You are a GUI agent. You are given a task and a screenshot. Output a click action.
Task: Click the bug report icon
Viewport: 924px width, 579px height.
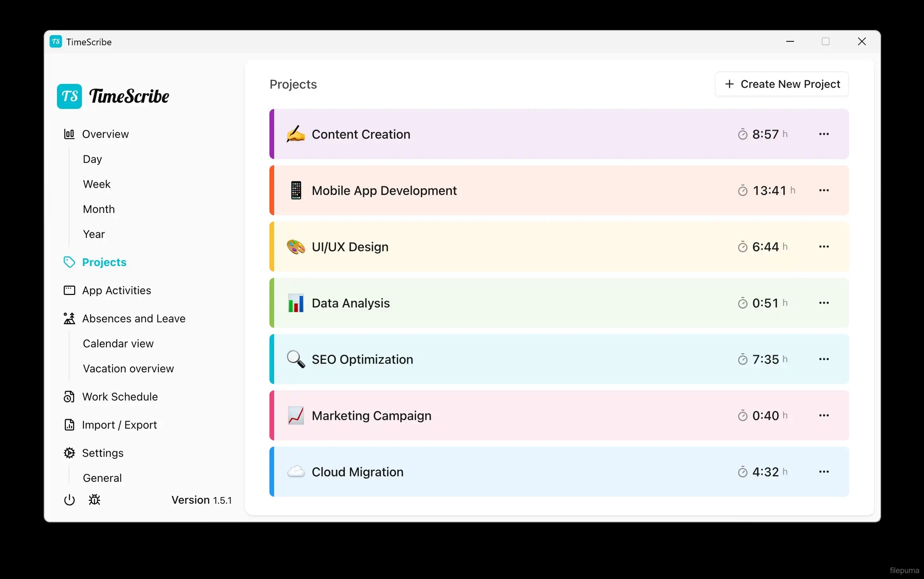coord(94,500)
